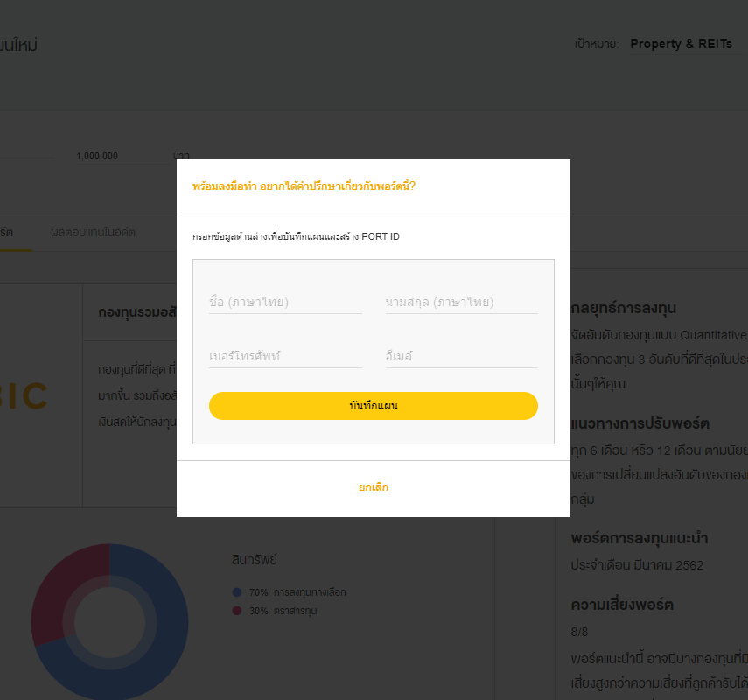748x700 pixels.
Task: Click the red 30% legend dot
Action: click(x=237, y=611)
